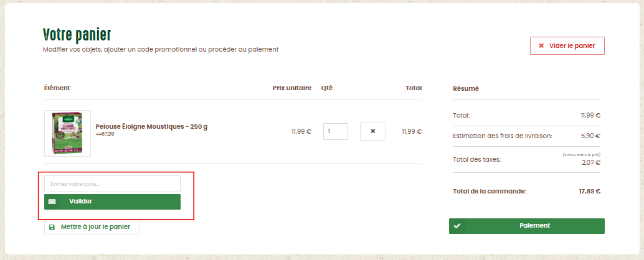Focus the promo code input field

click(112, 183)
